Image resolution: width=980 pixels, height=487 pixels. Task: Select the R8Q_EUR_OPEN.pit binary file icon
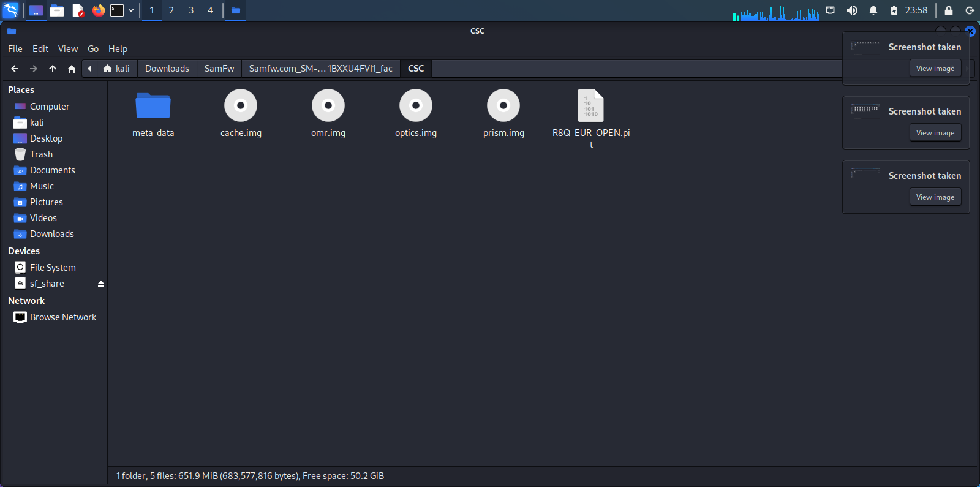pyautogui.click(x=591, y=105)
